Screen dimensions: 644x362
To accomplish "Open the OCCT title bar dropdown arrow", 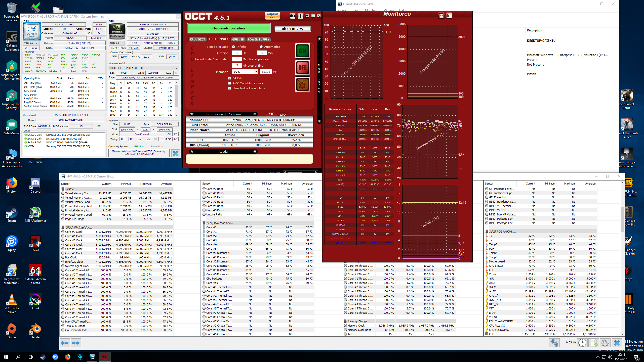I will point(307,16).
